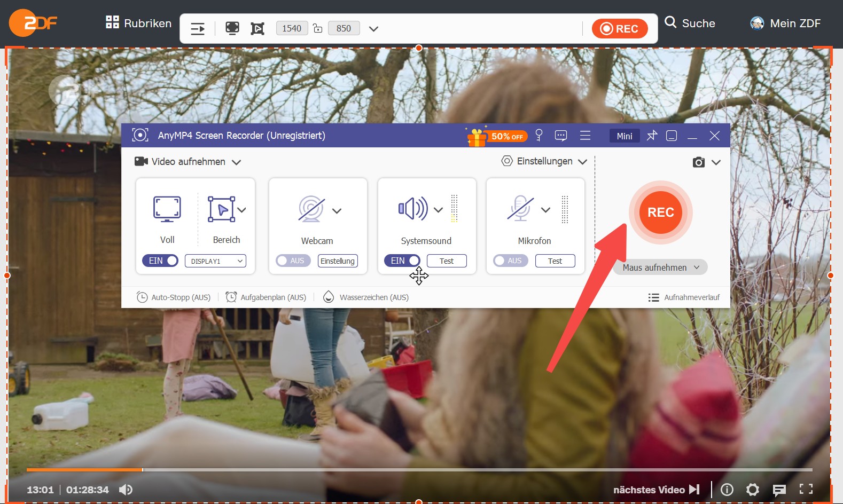
Task: Adjust the Systemsound volume level meter
Action: (x=454, y=208)
